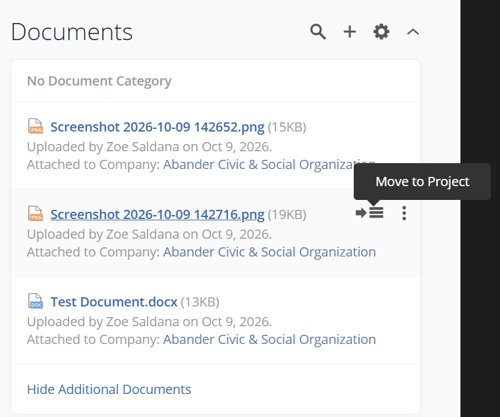Open Screenshot 2026-10-09 142652.png link
Screen dimensions: 500x417
click(x=157, y=127)
